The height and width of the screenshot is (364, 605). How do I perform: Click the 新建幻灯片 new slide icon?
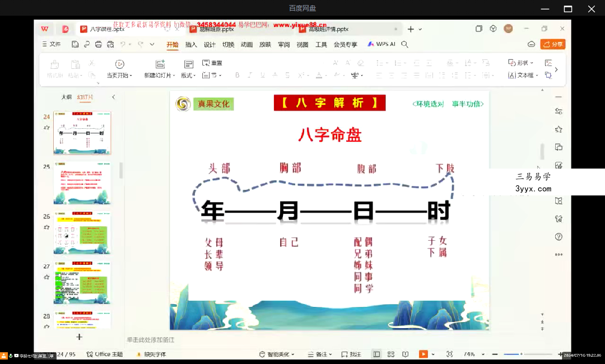[160, 64]
